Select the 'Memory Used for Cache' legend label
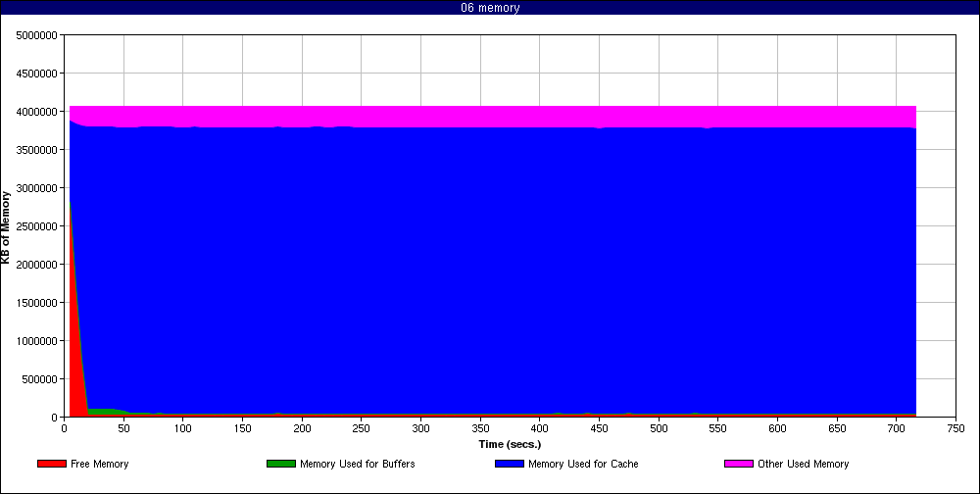 point(583,464)
